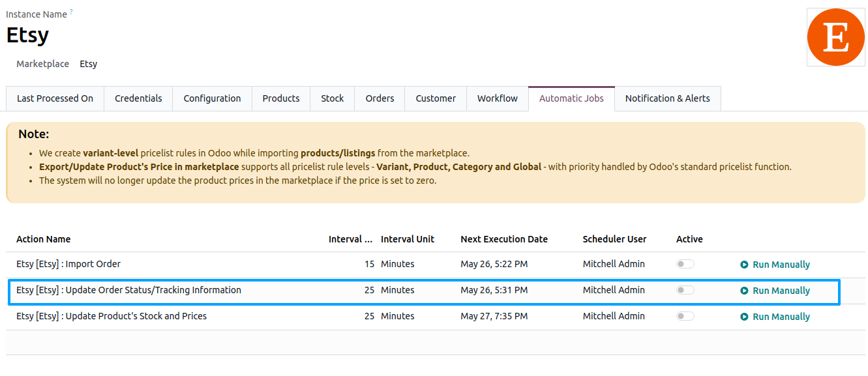The image size is (868, 376).
Task: Sort by Active column header
Action: [689, 239]
